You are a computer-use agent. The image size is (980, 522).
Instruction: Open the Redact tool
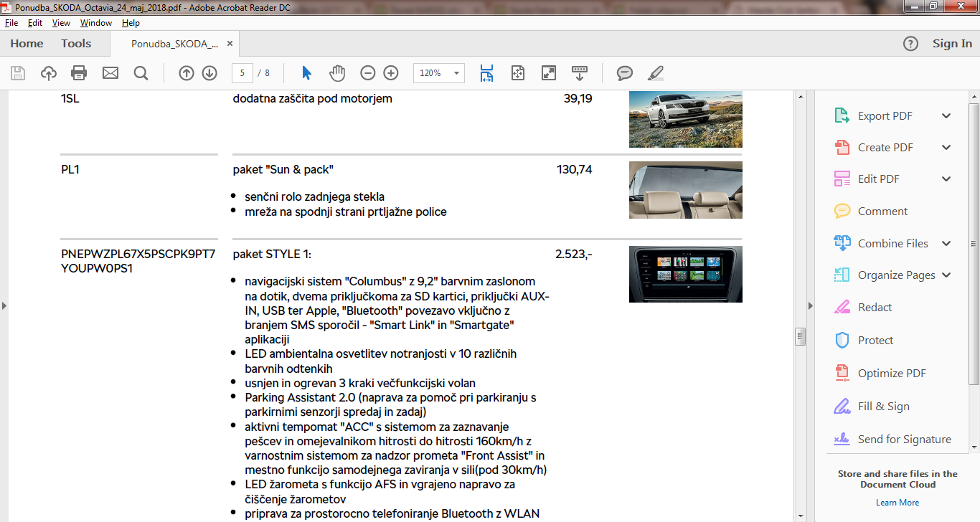click(x=875, y=308)
